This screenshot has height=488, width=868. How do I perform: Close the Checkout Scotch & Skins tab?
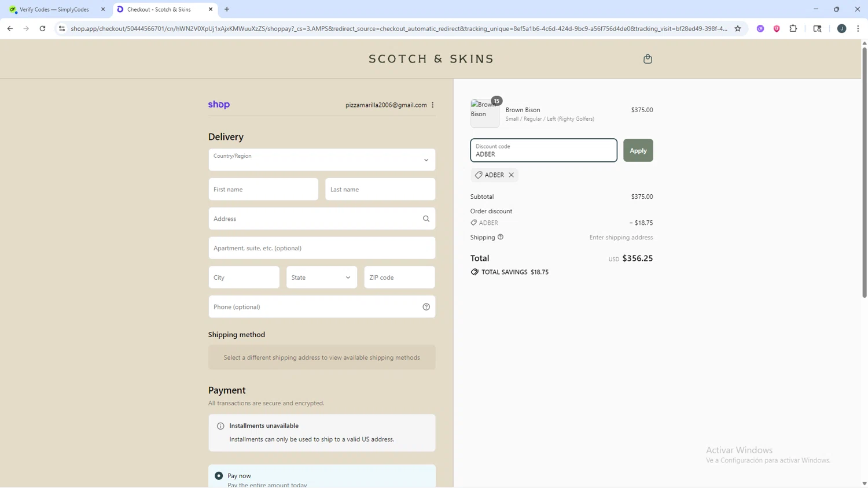pyautogui.click(x=211, y=9)
